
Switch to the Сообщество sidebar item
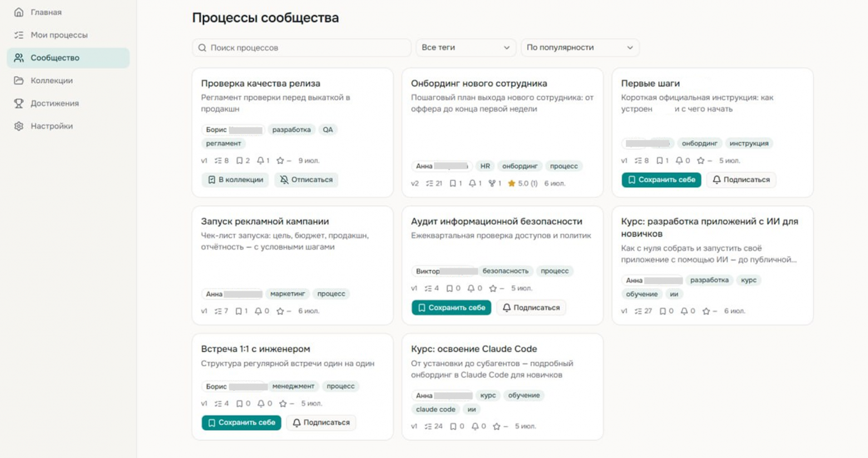68,58
